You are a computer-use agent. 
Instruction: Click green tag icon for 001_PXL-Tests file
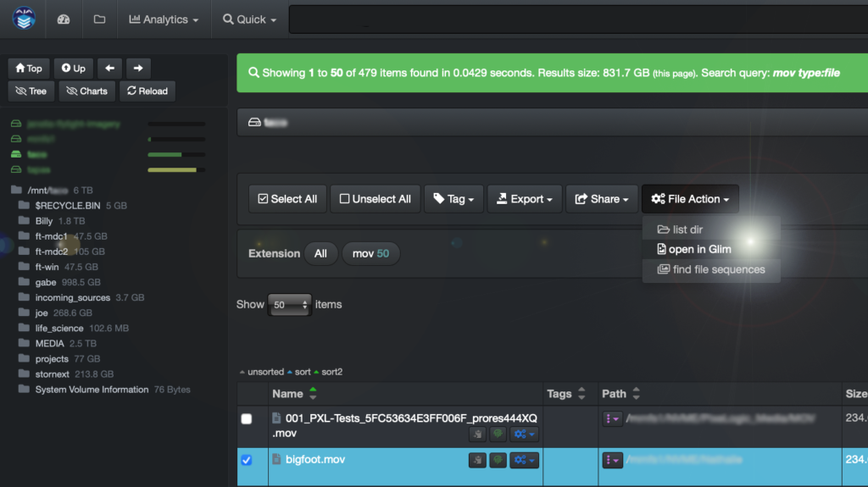[x=498, y=434]
